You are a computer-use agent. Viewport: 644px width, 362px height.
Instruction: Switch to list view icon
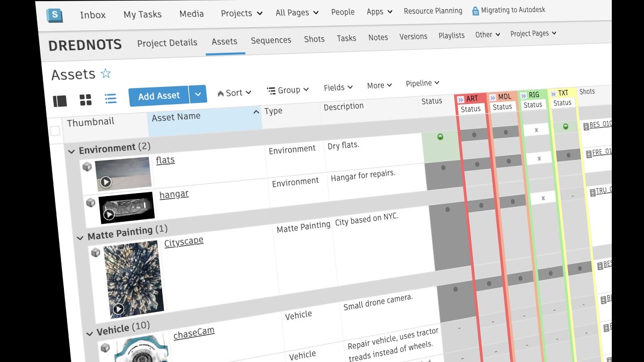point(111,99)
